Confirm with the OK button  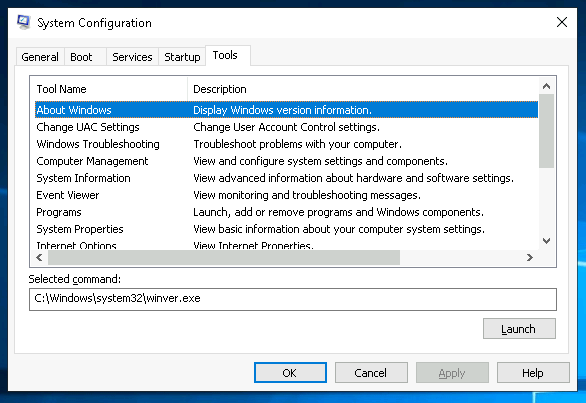(x=290, y=373)
